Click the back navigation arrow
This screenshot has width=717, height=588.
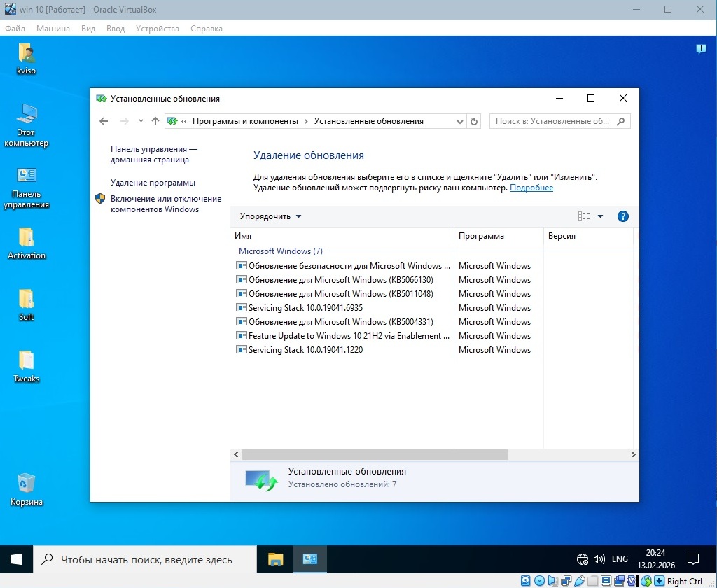(104, 121)
